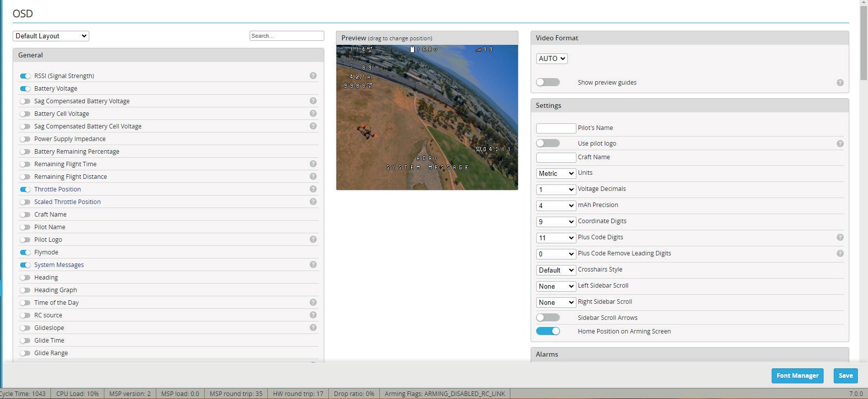
Task: Open the Default Layout dropdown
Action: pos(51,36)
